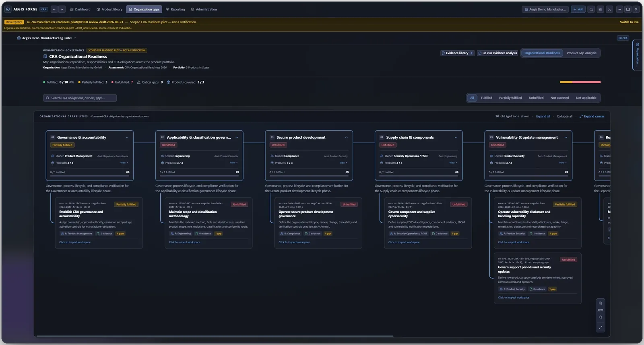The height and width of the screenshot is (345, 644).
Task: Click the Aegis Forge shield logo
Action: coord(8,9)
